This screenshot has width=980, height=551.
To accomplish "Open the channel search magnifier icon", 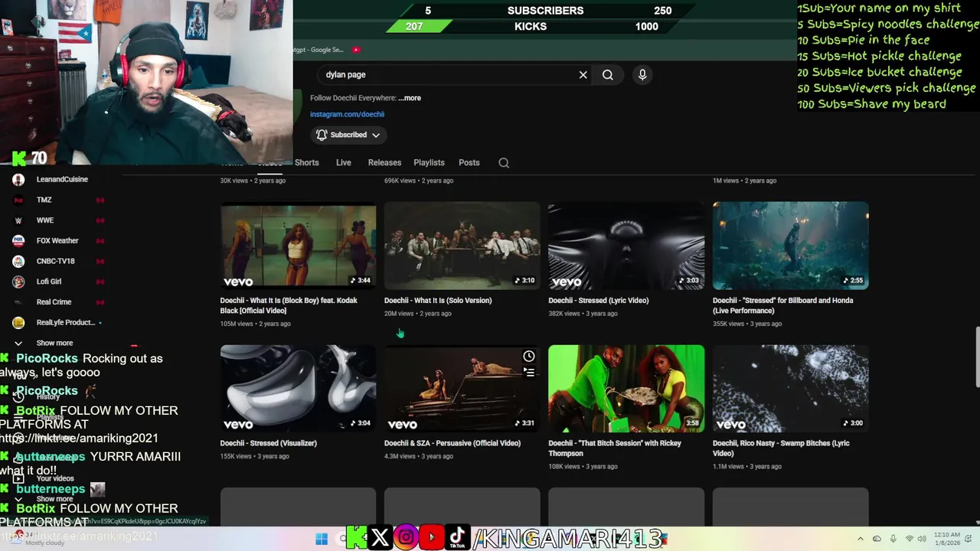I will coord(504,163).
